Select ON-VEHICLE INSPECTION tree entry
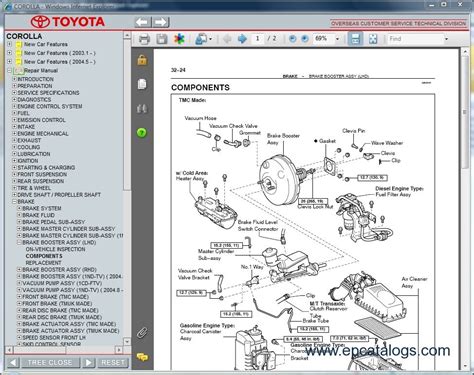The image size is (474, 375). pos(55,249)
